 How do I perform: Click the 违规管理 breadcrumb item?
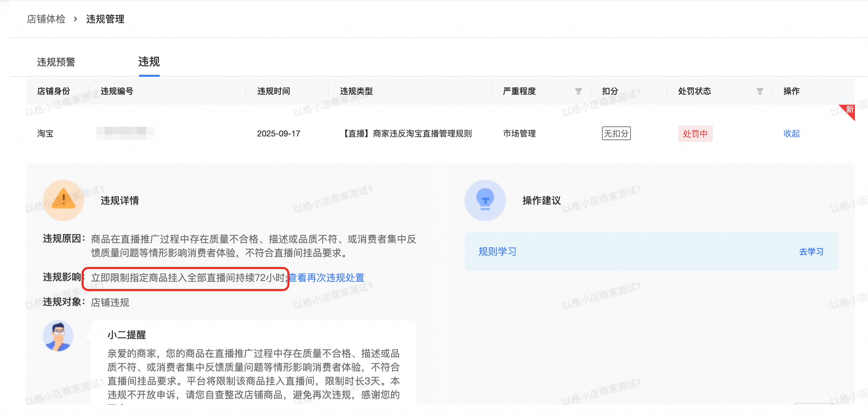(105, 19)
